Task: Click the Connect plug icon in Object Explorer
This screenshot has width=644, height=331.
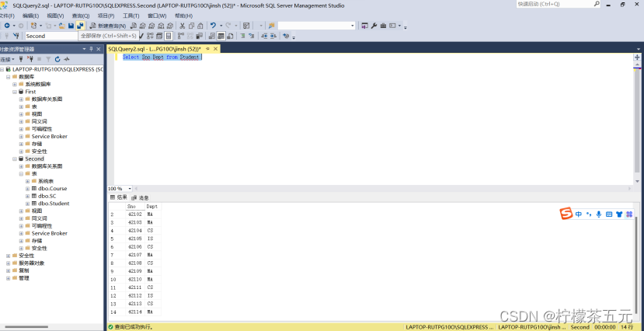Action: pyautogui.click(x=21, y=59)
